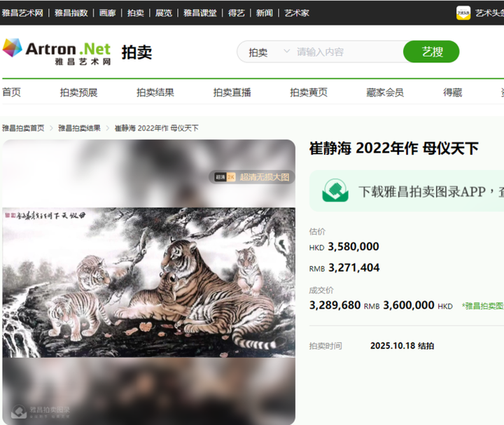This screenshot has height=425, width=504.
Task: Open the 藏家会员 tab
Action: 385,92
